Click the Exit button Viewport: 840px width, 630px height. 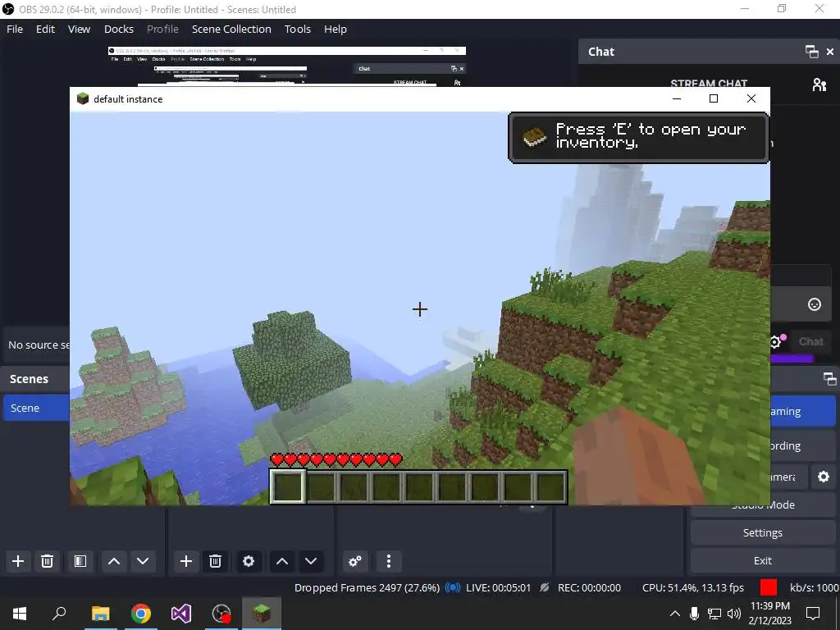coord(763,560)
